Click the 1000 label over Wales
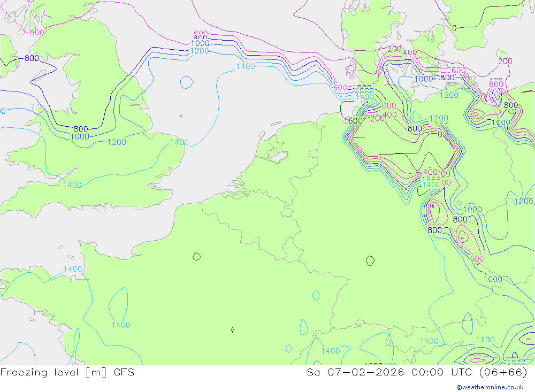The height and width of the screenshot is (392, 535). coord(80,137)
